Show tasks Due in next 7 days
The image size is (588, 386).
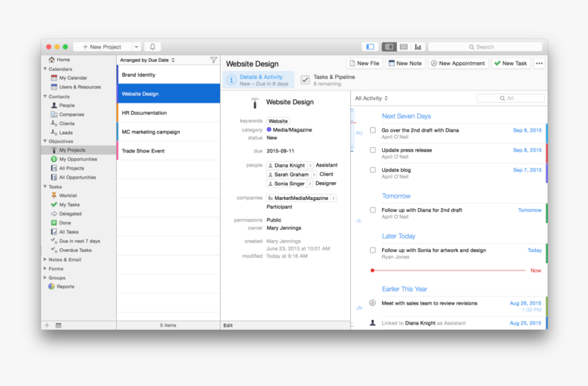click(x=75, y=241)
